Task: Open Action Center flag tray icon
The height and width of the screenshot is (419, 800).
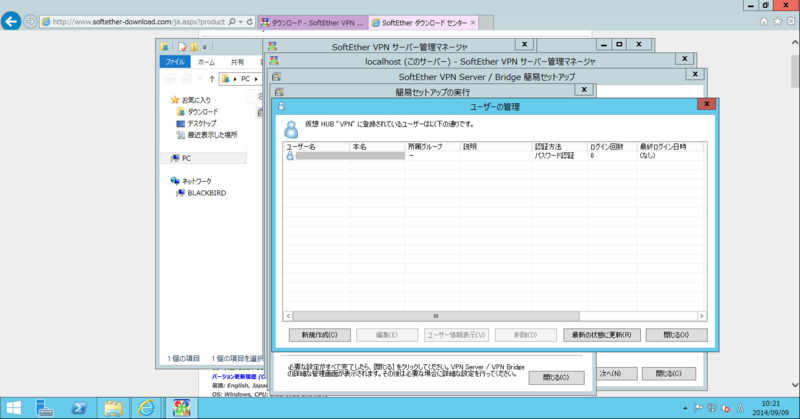Action: pyautogui.click(x=698, y=408)
